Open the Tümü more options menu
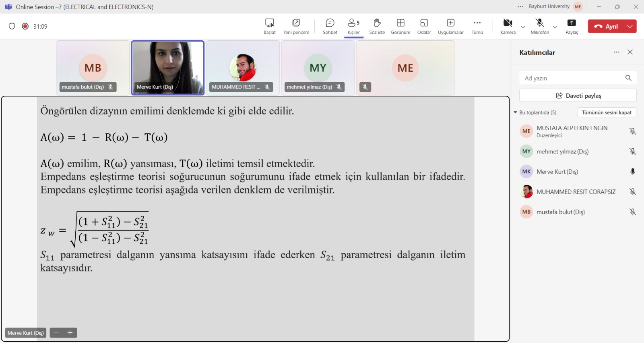644x363 pixels. tap(477, 26)
